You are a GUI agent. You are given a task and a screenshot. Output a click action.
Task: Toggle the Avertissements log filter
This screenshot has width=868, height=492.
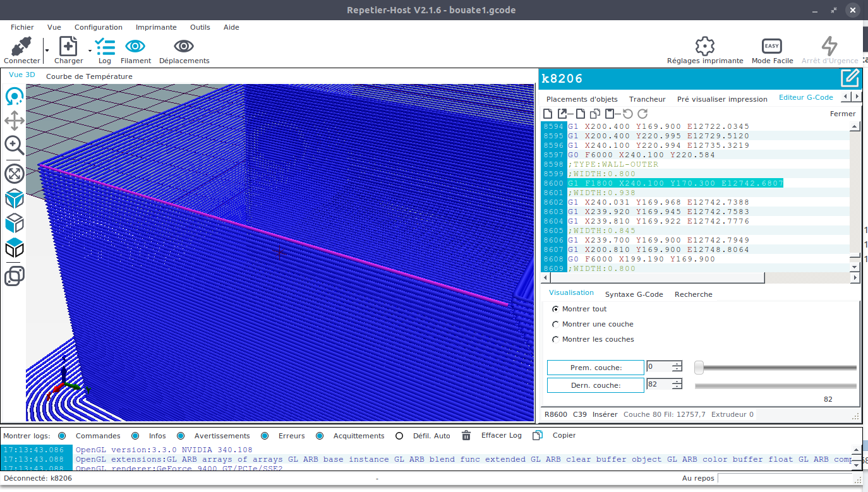pos(181,436)
